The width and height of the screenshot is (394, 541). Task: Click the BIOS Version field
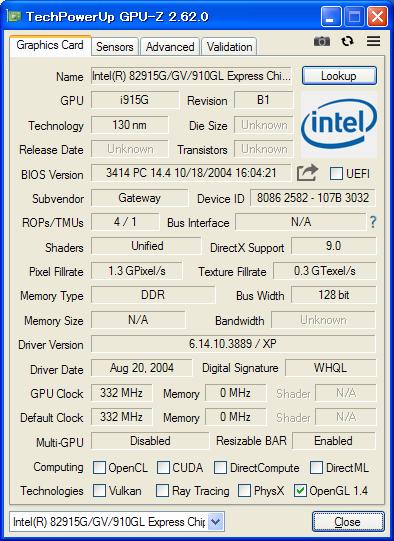pyautogui.click(x=191, y=173)
